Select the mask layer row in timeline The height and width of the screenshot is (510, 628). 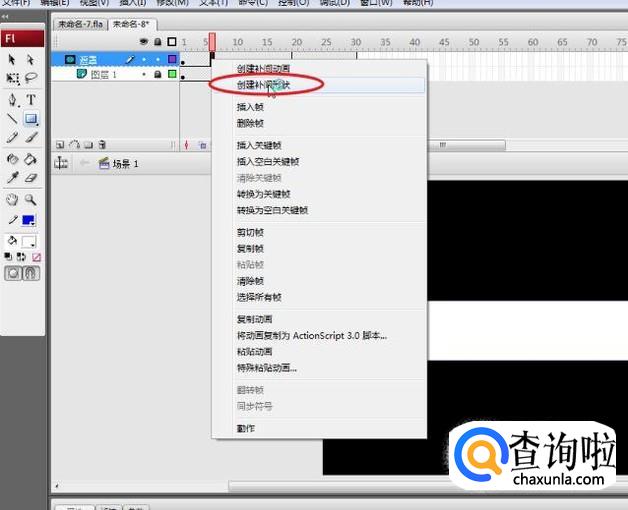coord(115,59)
